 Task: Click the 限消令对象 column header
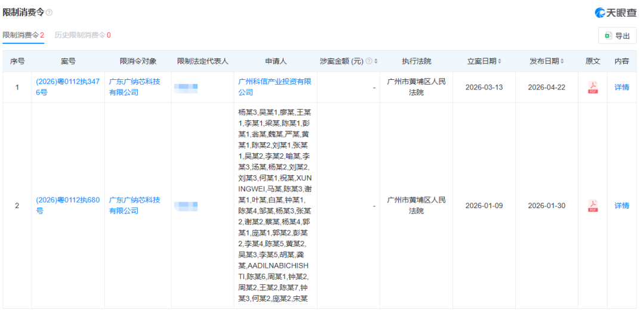coord(138,61)
